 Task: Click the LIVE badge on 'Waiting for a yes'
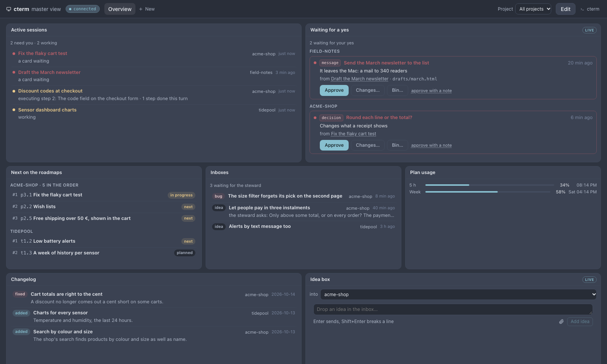tap(589, 30)
